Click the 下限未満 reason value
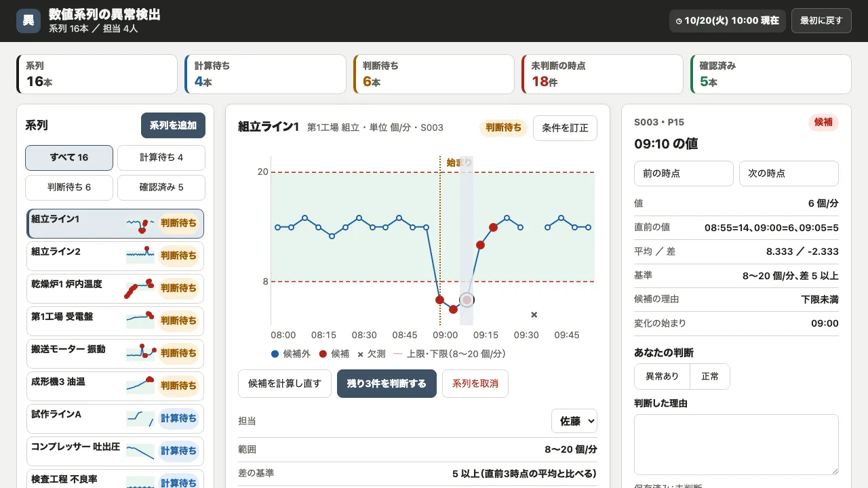 coord(820,299)
